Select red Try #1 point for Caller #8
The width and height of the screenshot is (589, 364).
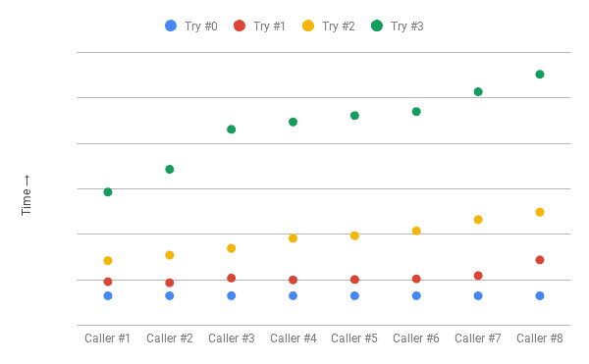click(x=539, y=260)
